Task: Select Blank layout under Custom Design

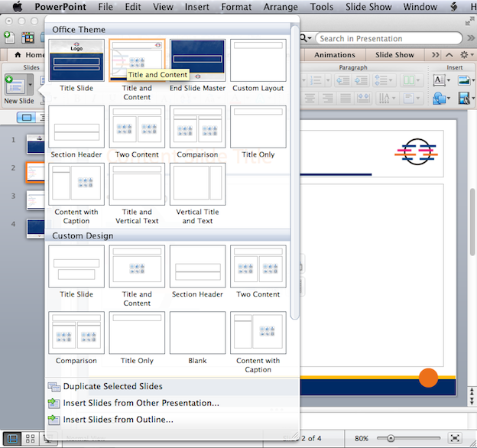Action: [x=197, y=333]
